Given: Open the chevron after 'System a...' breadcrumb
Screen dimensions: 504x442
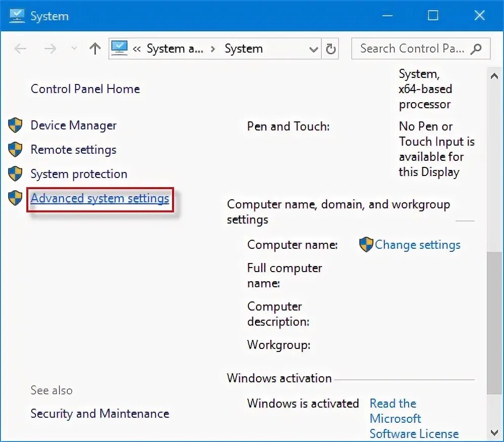Looking at the screenshot, I should 213,49.
